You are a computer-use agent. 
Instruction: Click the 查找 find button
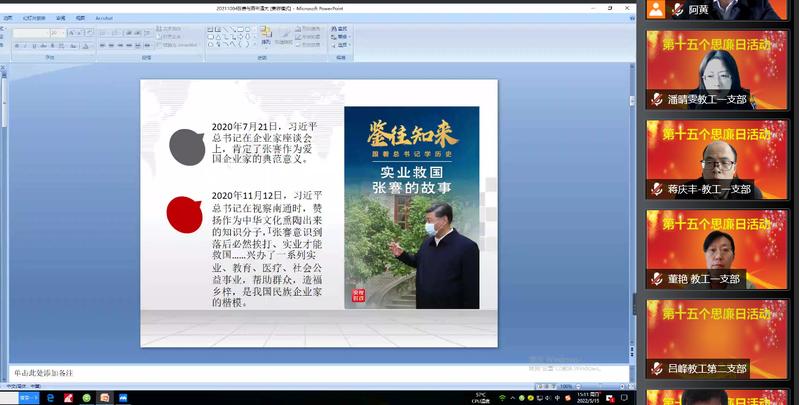pyautogui.click(x=339, y=29)
